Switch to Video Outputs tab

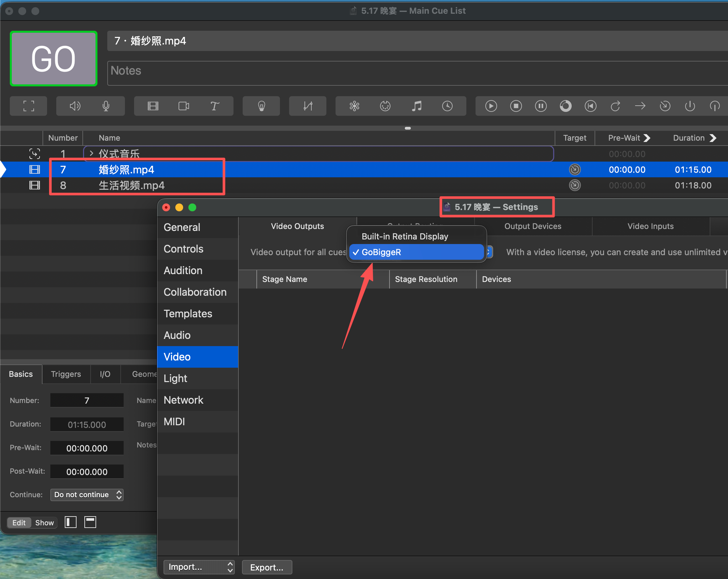tap(298, 226)
